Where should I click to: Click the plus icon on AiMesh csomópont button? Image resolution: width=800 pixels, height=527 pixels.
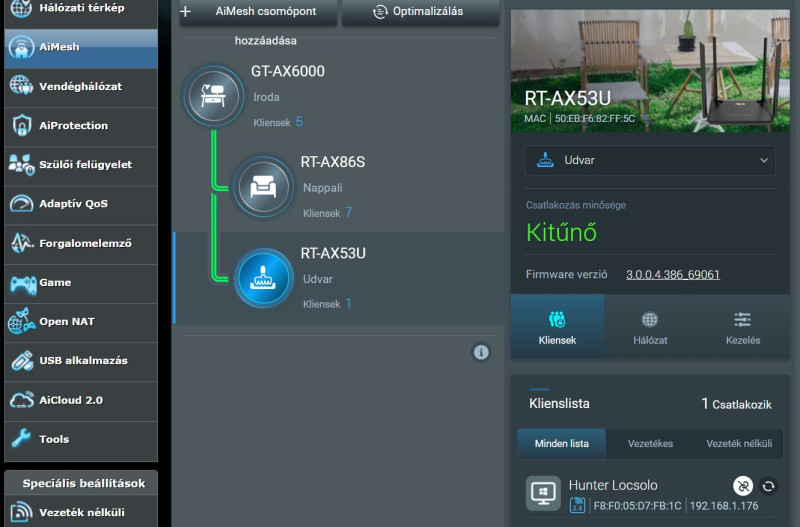point(186,11)
